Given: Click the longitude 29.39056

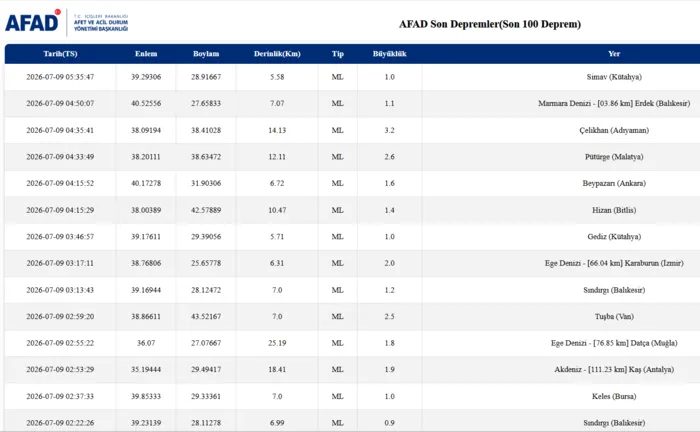Looking at the screenshot, I should (x=206, y=237).
